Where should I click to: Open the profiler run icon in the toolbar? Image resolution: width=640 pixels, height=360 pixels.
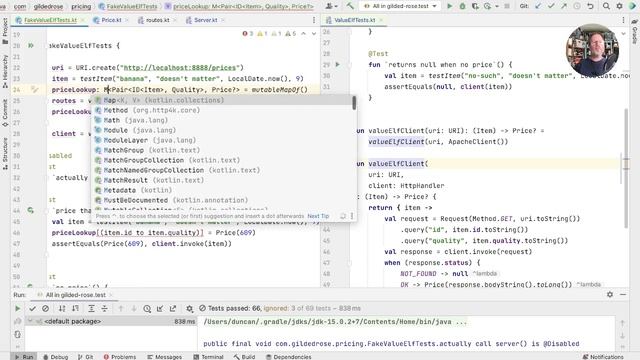tap(487, 6)
